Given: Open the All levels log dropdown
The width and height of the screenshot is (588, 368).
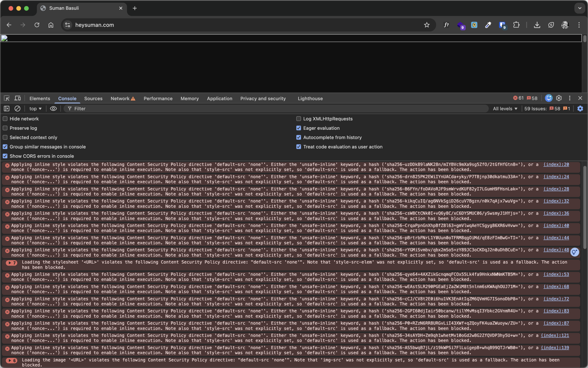Looking at the screenshot, I should (505, 109).
